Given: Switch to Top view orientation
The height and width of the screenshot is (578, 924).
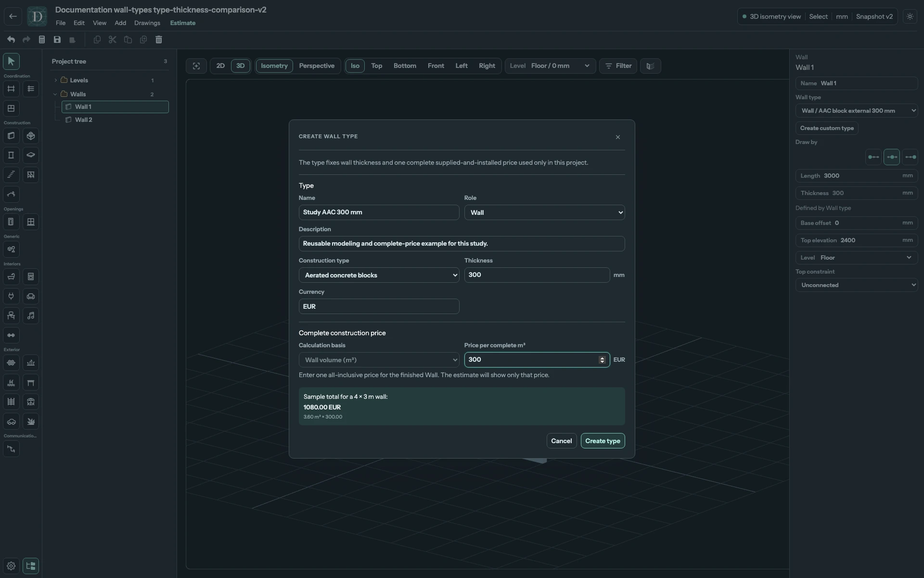Looking at the screenshot, I should pos(376,66).
